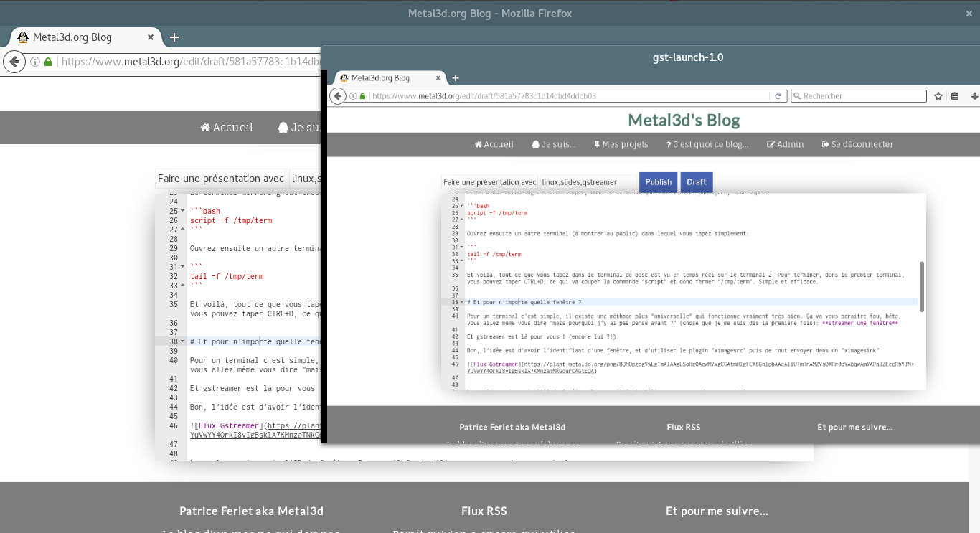This screenshot has height=533, width=980.
Task: Click the home icon beside Accueil in gst-launch-1.0
Action: click(478, 144)
